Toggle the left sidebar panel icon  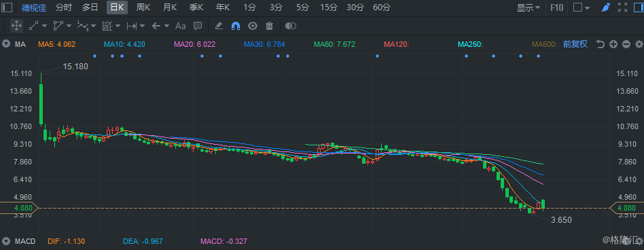(x=7, y=7)
